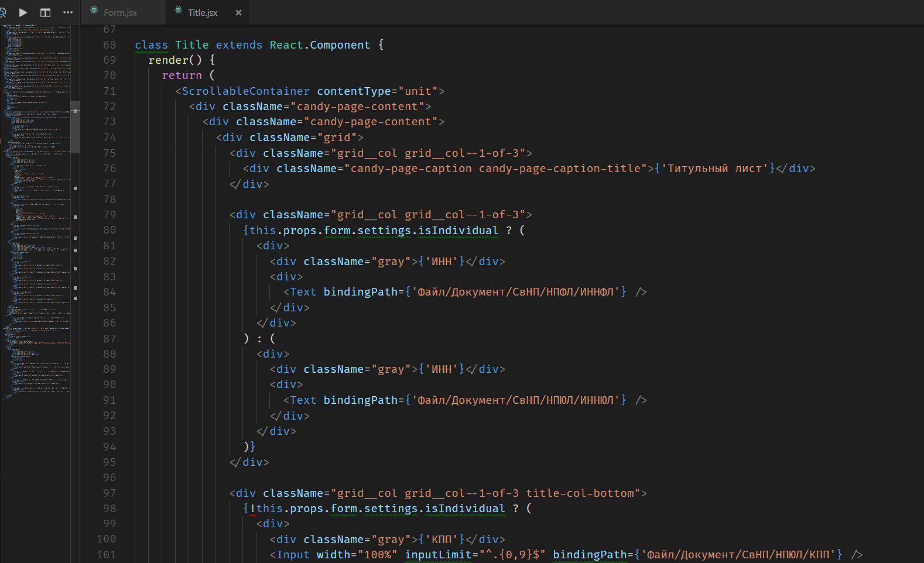Select the Title.jsx tab

[203, 12]
